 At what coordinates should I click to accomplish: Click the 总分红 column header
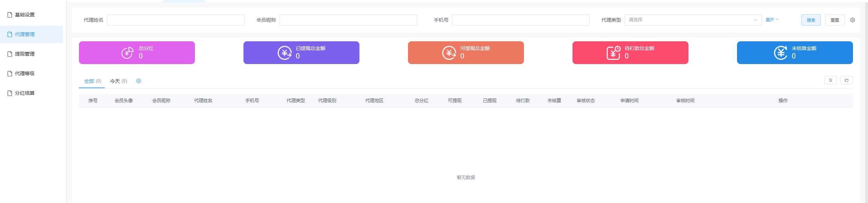point(422,100)
